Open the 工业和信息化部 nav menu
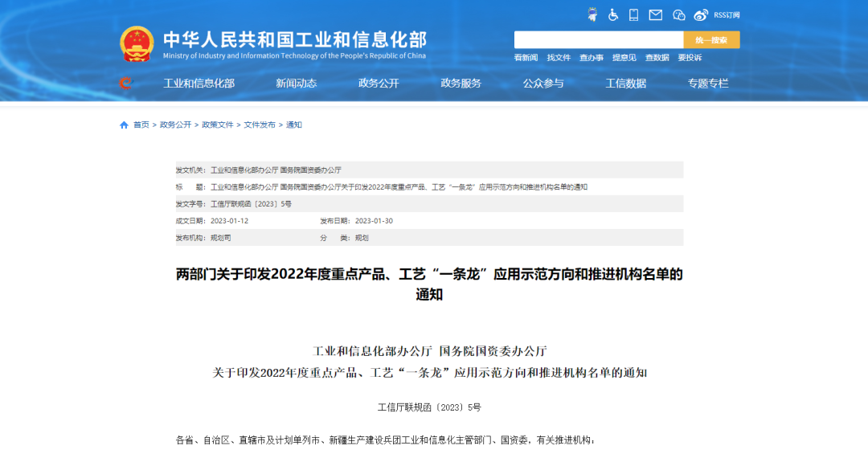 199,84
